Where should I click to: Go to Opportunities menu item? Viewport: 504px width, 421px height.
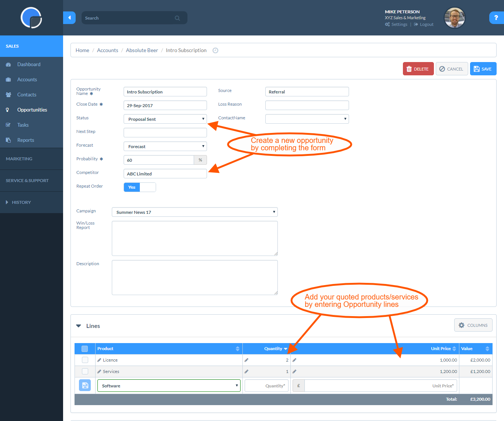tap(31, 110)
